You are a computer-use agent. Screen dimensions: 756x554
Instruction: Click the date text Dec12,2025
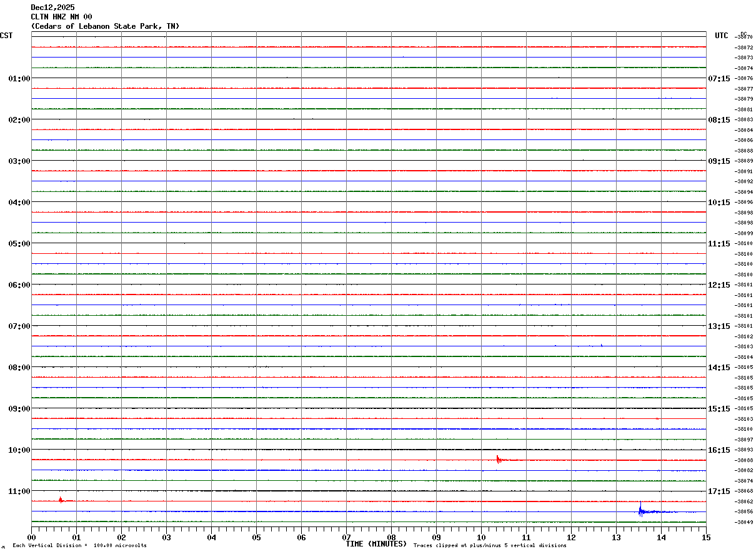52,8
